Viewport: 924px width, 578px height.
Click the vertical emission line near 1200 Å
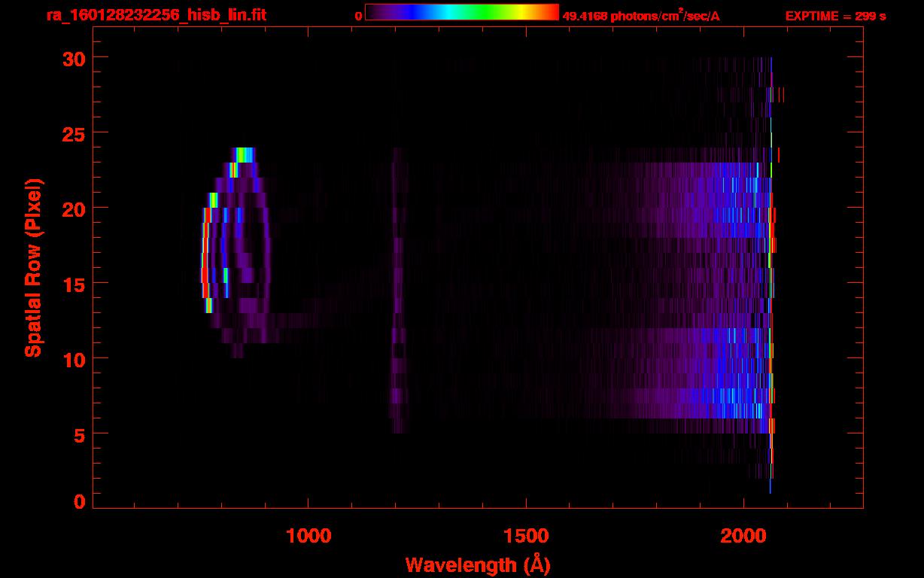398,290
